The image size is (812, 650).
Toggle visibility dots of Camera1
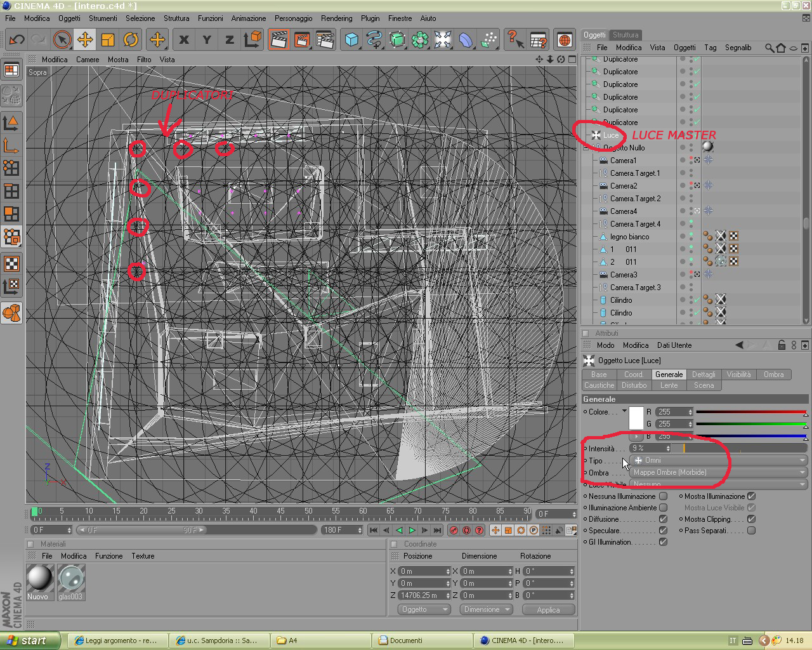691,161
